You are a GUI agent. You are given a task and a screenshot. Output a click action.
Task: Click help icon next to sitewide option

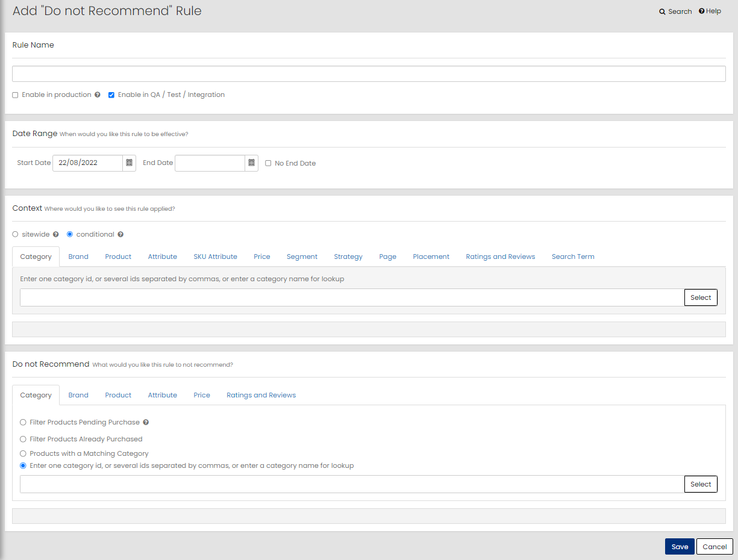point(56,235)
